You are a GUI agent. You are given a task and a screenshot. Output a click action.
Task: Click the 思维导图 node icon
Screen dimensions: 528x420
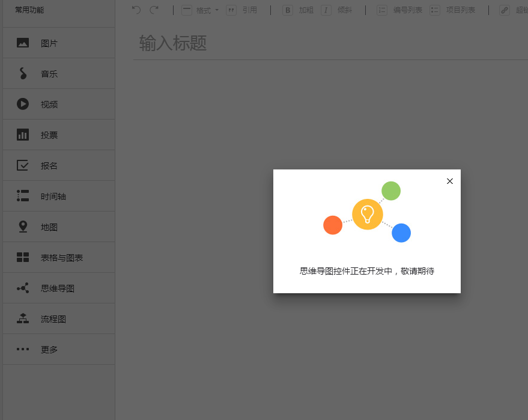click(x=23, y=288)
